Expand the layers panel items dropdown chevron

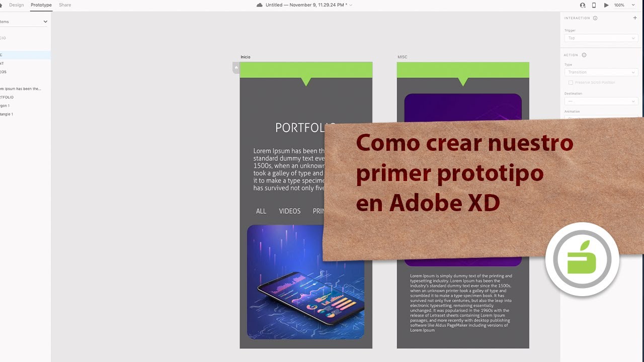45,22
